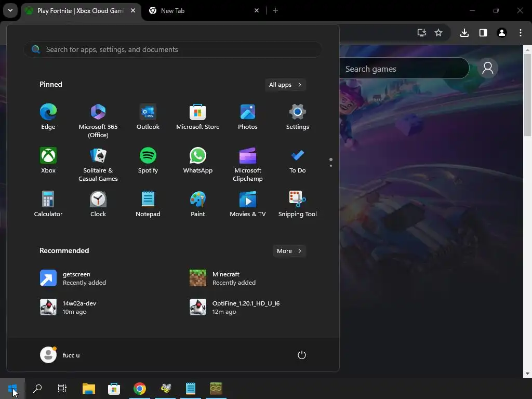
Task: Launch Microsoft Clipchamp
Action: tap(248, 165)
